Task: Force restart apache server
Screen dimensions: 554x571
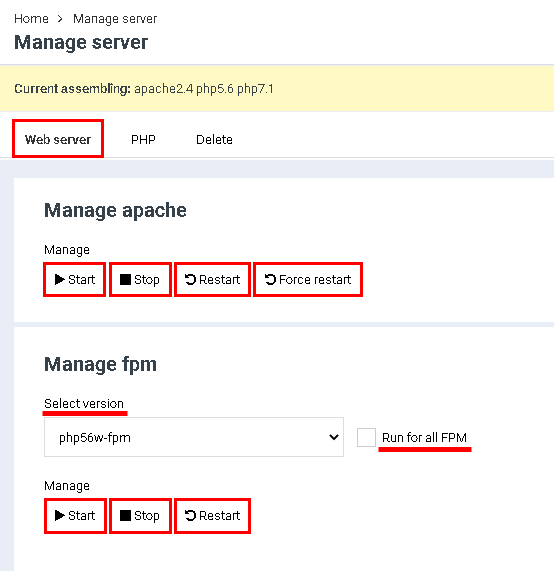Action: 308,280
